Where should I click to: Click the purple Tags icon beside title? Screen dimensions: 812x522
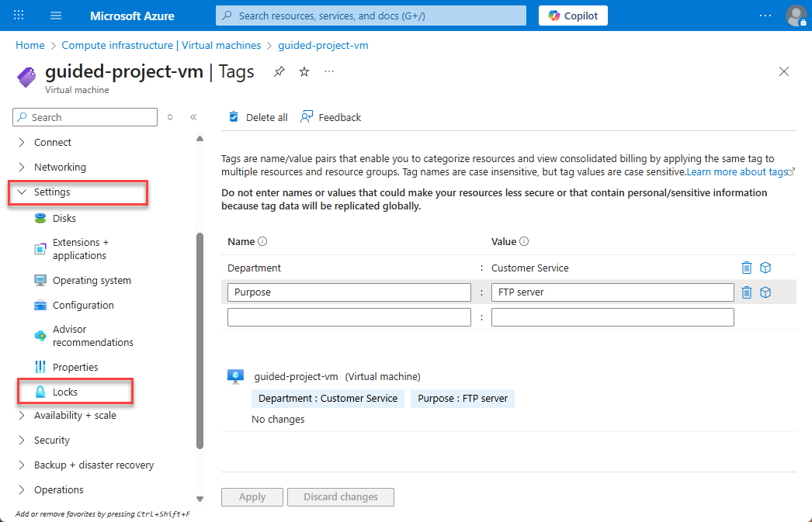(26, 77)
